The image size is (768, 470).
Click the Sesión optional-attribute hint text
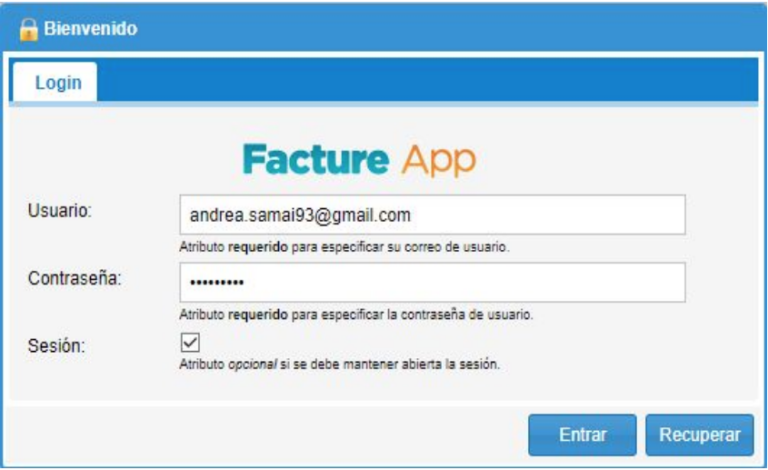(338, 364)
